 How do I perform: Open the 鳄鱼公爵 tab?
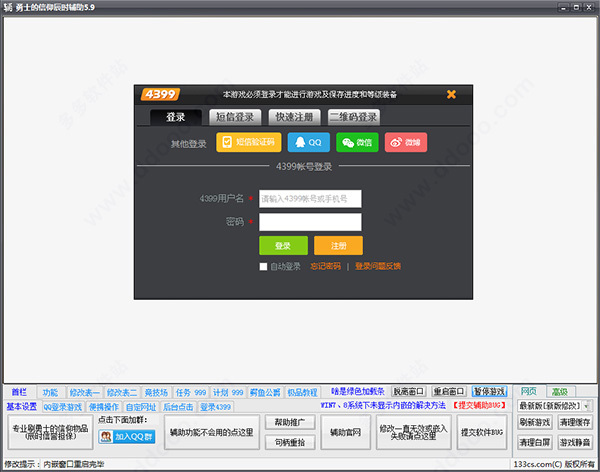(x=265, y=393)
